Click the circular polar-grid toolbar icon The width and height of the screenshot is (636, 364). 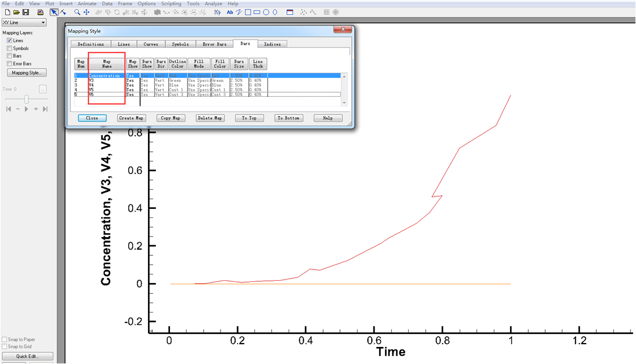(x=336, y=12)
